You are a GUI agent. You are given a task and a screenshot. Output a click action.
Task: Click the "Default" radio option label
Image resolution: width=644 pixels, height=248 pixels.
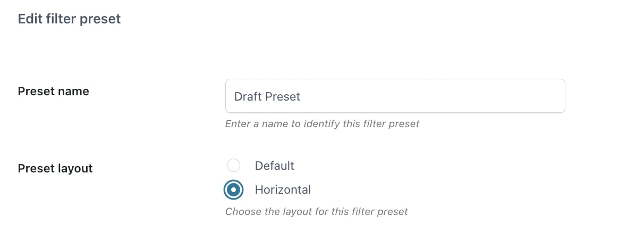coord(274,166)
